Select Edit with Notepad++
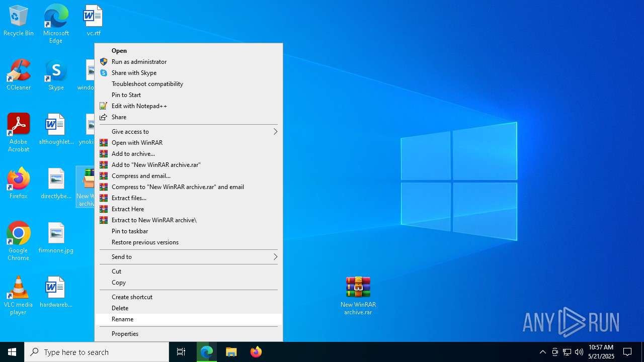The height and width of the screenshot is (362, 644). [x=189, y=106]
